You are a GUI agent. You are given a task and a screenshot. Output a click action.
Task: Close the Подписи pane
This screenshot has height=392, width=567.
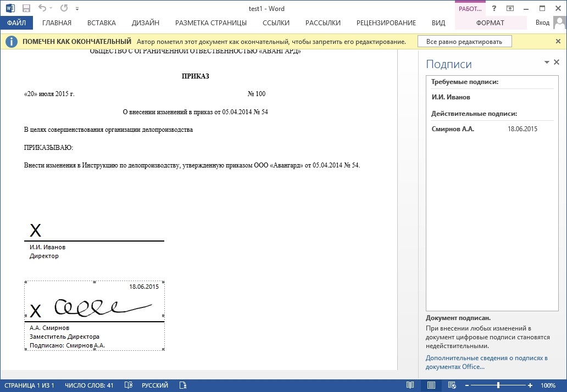tap(557, 63)
